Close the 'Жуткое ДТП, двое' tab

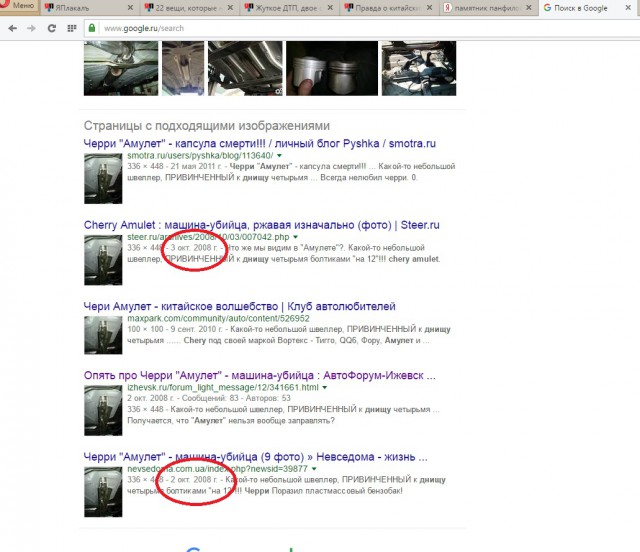click(x=330, y=8)
